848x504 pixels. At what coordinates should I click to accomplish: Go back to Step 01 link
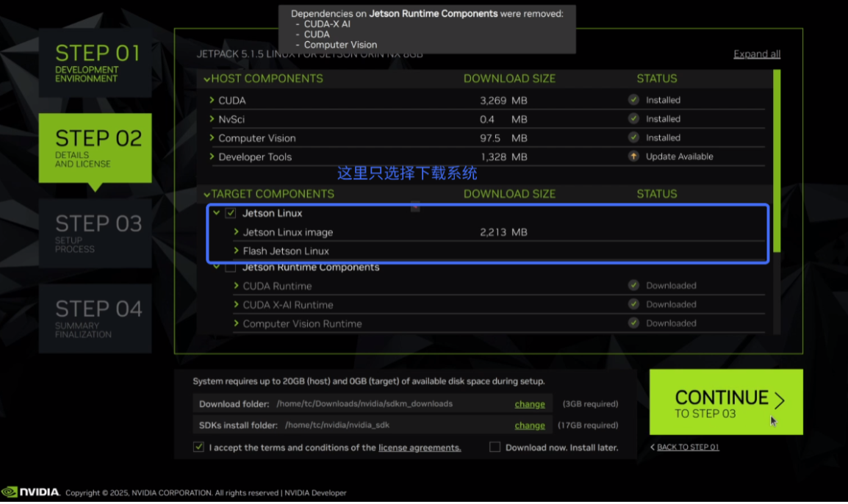(687, 447)
